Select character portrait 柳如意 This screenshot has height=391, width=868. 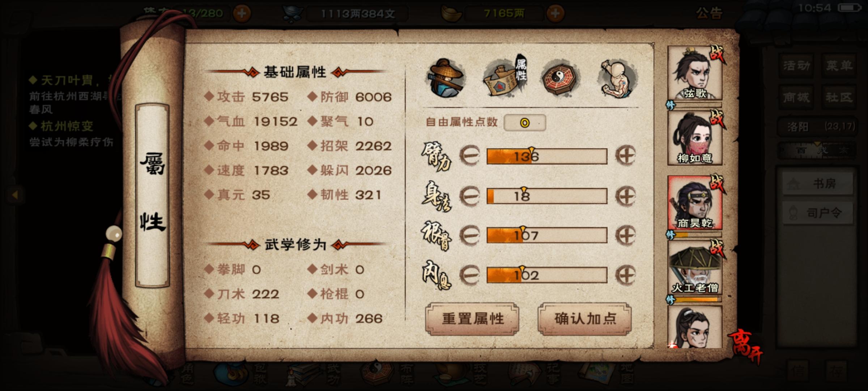coord(695,138)
